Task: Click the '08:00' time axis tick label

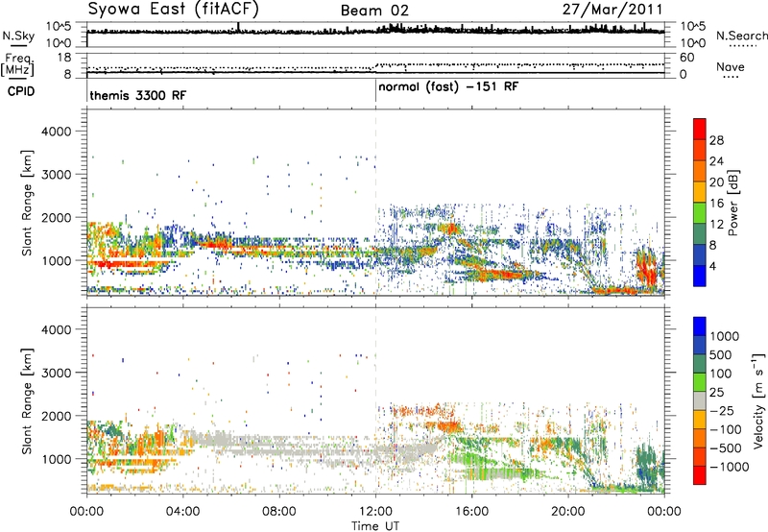Action: click(x=279, y=512)
